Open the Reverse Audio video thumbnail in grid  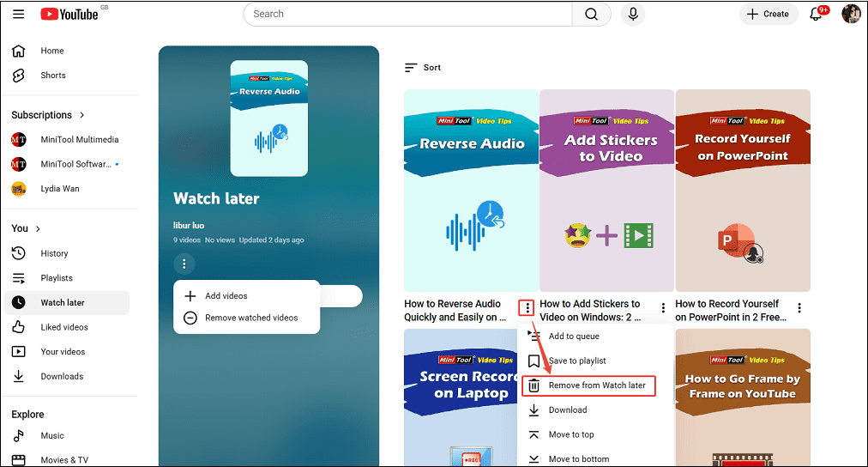click(471, 191)
